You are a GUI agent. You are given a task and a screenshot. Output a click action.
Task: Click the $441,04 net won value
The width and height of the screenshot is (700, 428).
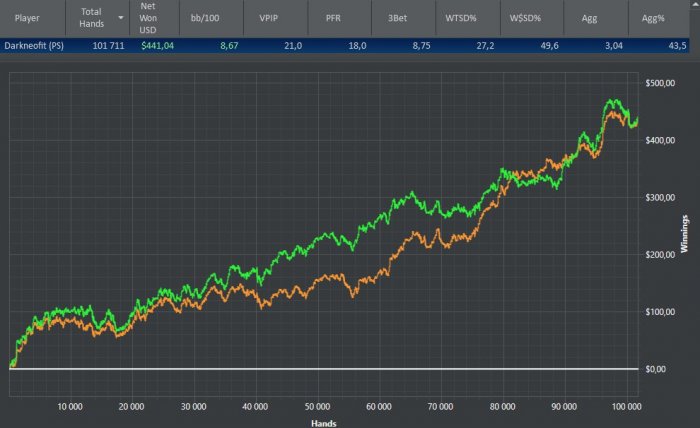(x=158, y=46)
